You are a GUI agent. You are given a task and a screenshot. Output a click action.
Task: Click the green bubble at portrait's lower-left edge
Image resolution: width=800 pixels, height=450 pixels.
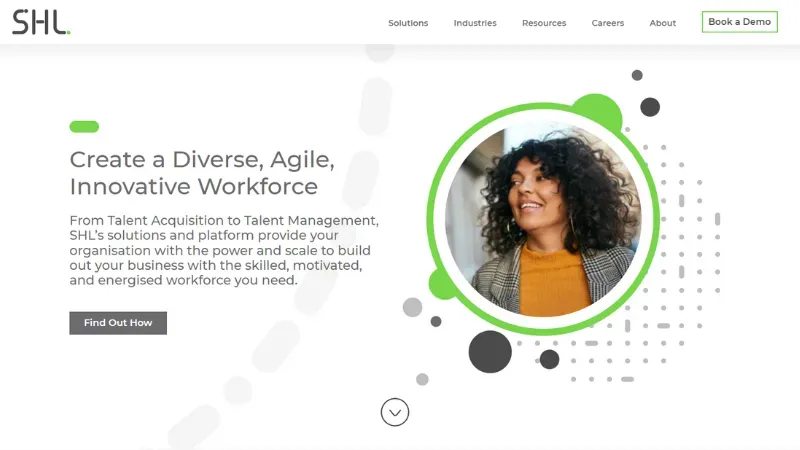(440, 286)
